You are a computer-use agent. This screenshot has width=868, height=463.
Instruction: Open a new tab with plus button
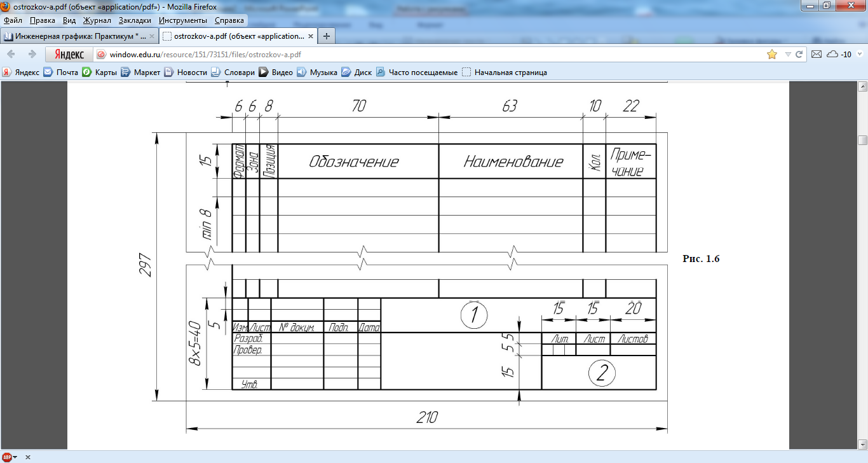(x=327, y=36)
